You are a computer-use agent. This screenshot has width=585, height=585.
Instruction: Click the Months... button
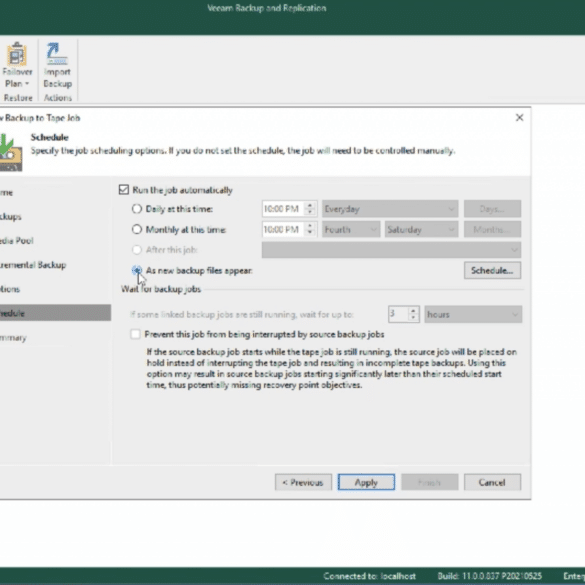tap(492, 229)
